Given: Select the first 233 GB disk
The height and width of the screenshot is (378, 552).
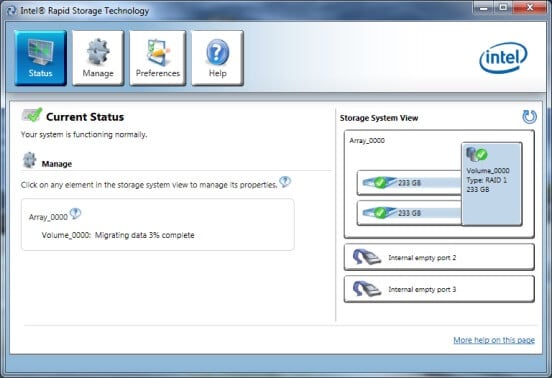Looking at the screenshot, I should (409, 183).
